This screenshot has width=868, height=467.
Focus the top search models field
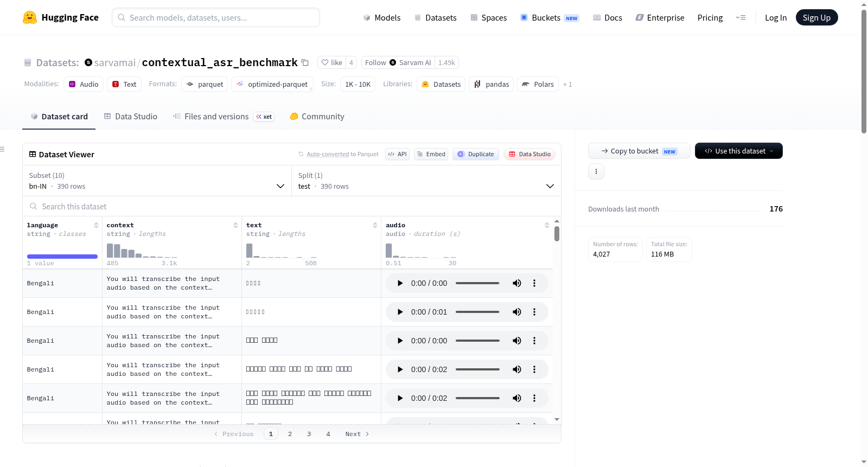[x=216, y=17]
